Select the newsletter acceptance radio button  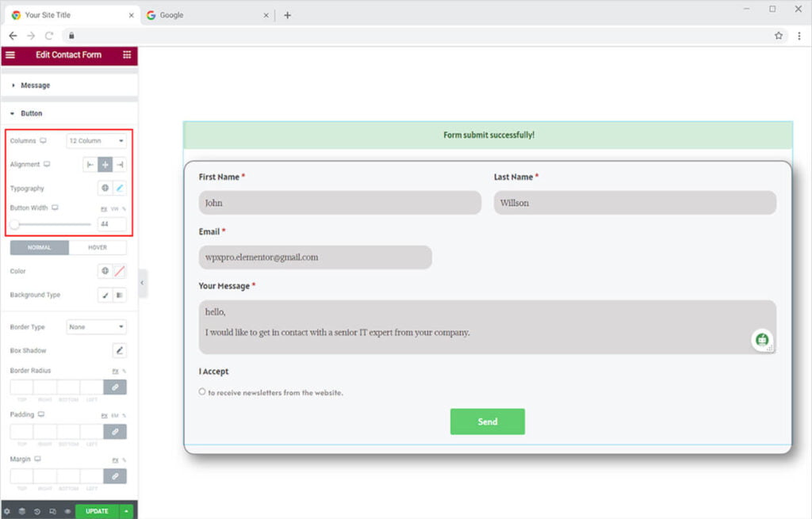[202, 391]
